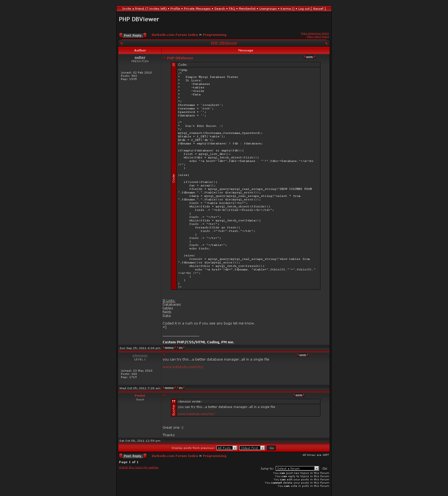Image resolution: width=448 pixels, height=496 pixels.
Task: Click the Quote button on nutter's post
Action: 309,57
